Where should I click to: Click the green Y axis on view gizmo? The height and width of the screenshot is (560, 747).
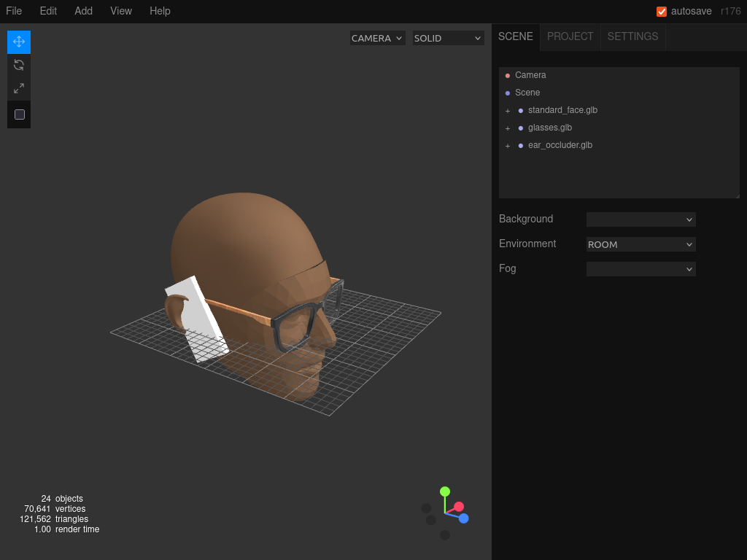(445, 491)
